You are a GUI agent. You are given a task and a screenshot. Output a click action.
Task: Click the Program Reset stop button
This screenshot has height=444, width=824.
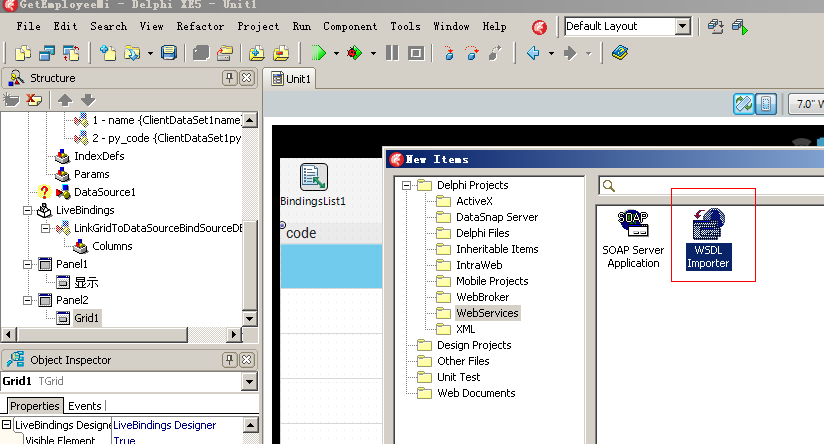point(416,53)
